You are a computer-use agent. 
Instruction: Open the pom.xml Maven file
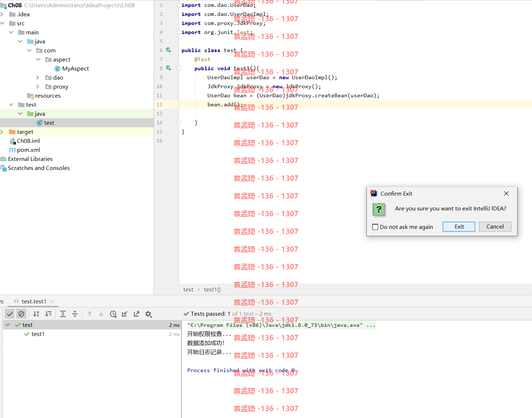coord(28,150)
